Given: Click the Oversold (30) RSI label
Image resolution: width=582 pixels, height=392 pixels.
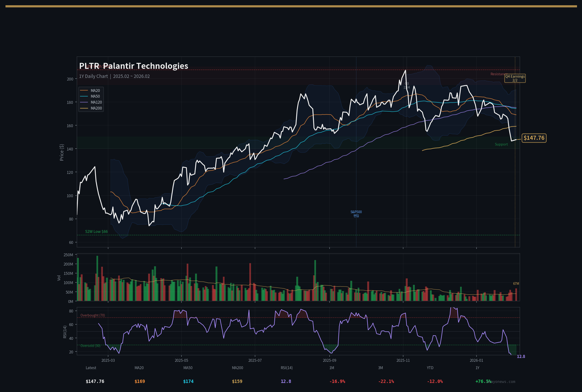Looking at the screenshot, I should 90,346.
